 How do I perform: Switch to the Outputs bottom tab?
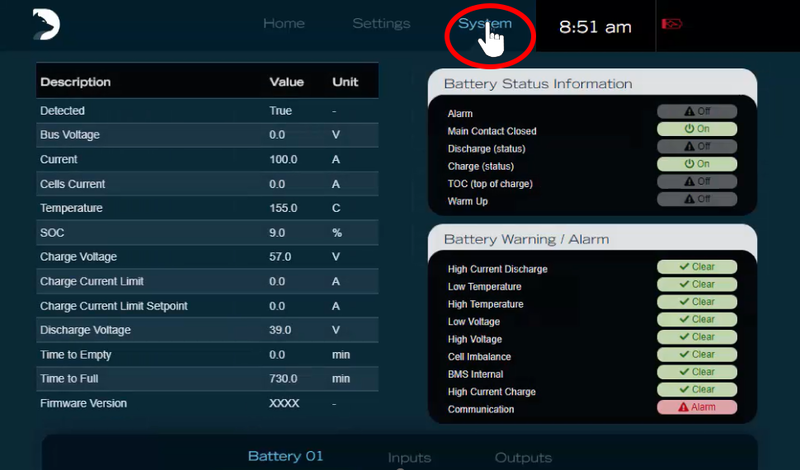pyautogui.click(x=523, y=458)
